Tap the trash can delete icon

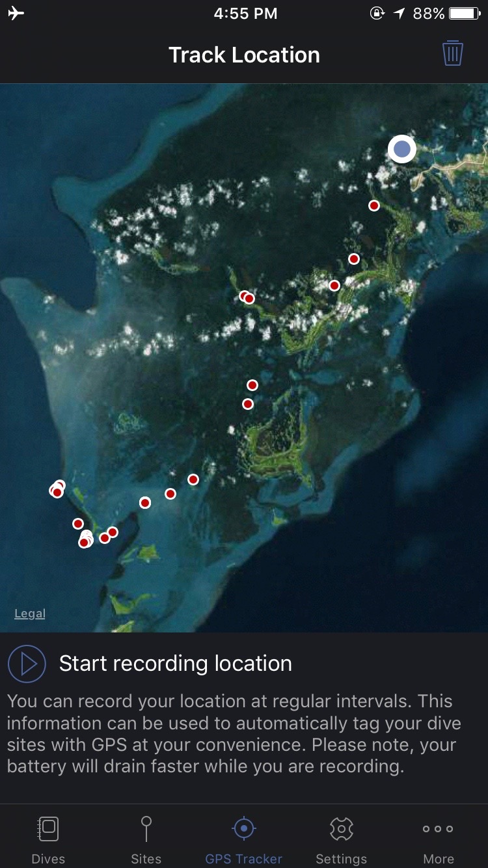click(453, 53)
